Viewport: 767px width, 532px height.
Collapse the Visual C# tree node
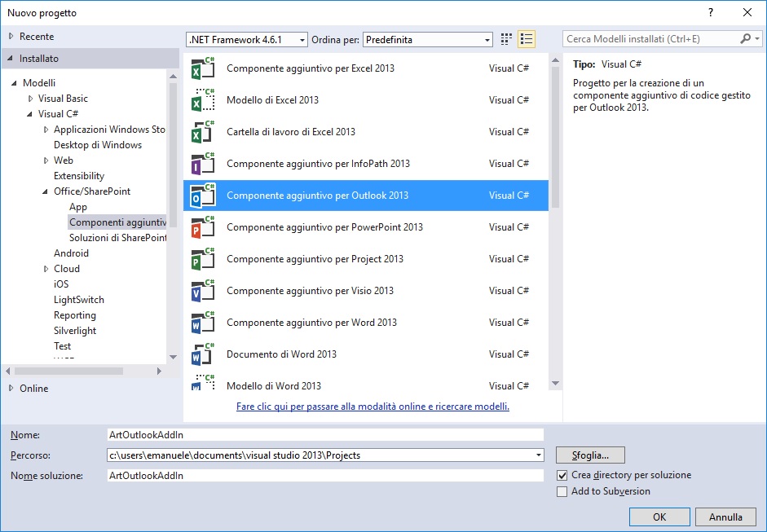tap(30, 114)
